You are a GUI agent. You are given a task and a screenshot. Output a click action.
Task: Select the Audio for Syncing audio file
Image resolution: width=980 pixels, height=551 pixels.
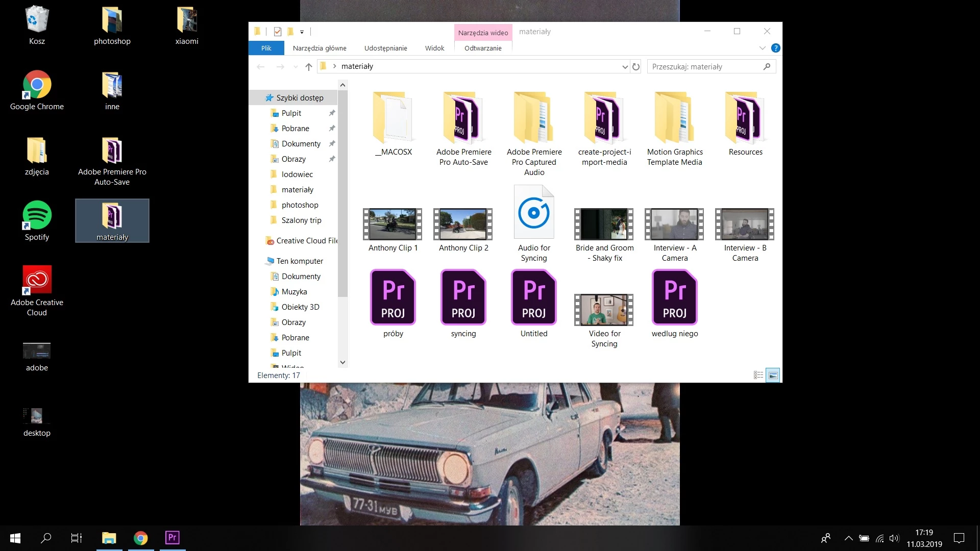tap(533, 214)
